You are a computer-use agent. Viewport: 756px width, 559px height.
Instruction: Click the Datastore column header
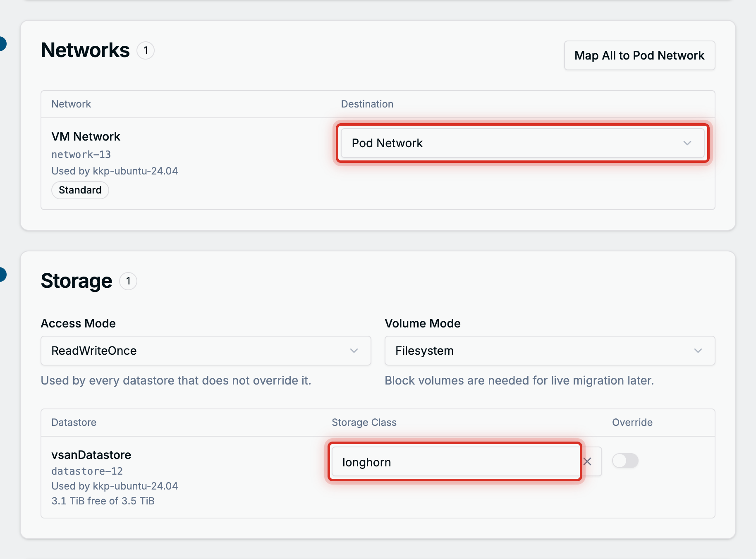[74, 423]
